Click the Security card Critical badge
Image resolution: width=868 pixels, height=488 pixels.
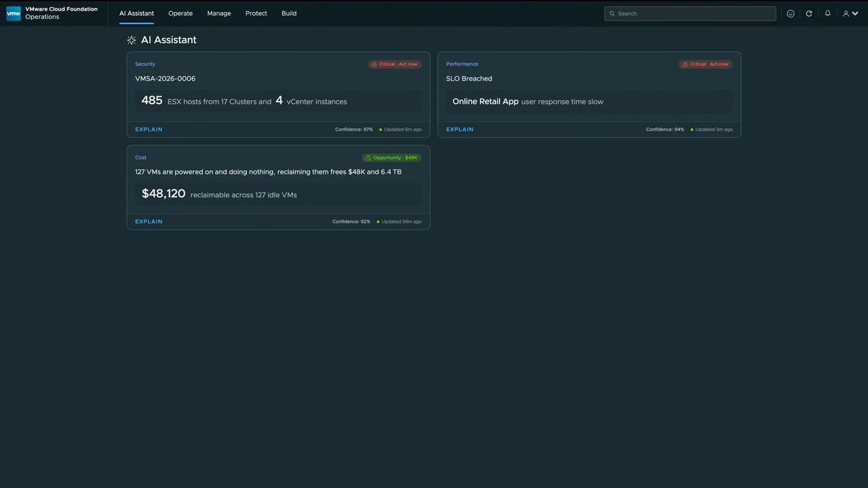click(395, 64)
